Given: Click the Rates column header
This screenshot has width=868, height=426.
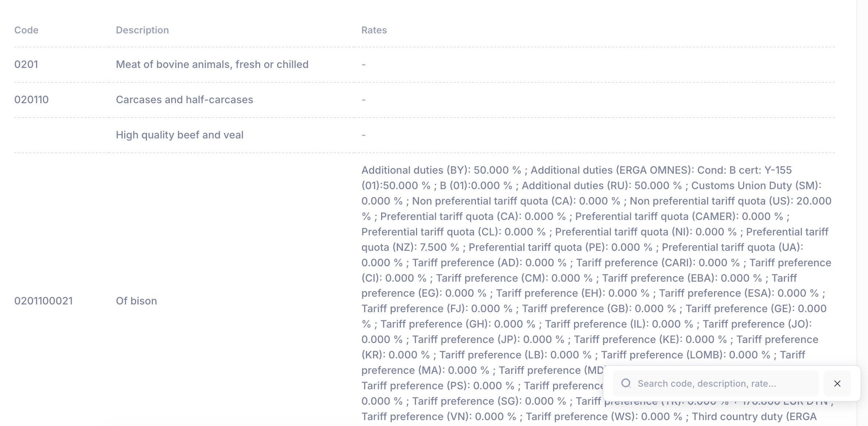Looking at the screenshot, I should tap(374, 30).
